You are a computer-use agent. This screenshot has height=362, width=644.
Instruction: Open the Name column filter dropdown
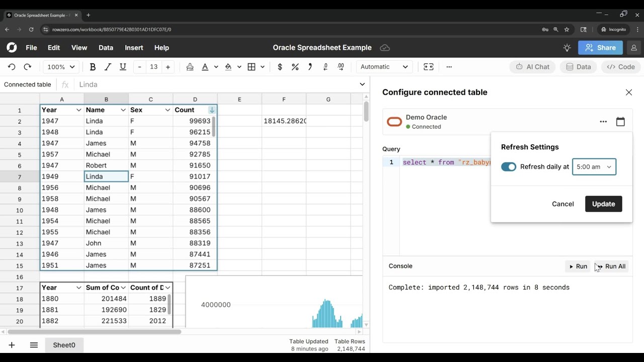coord(123,110)
